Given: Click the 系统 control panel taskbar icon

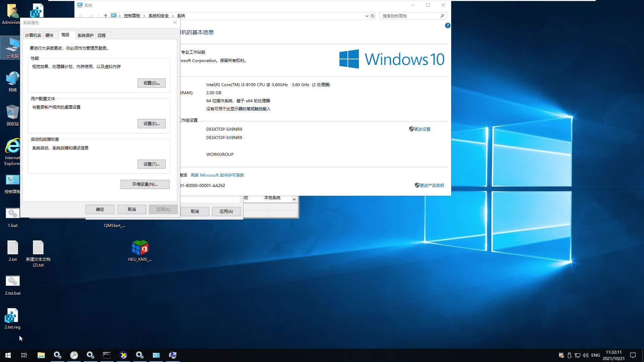Looking at the screenshot, I should [156, 355].
